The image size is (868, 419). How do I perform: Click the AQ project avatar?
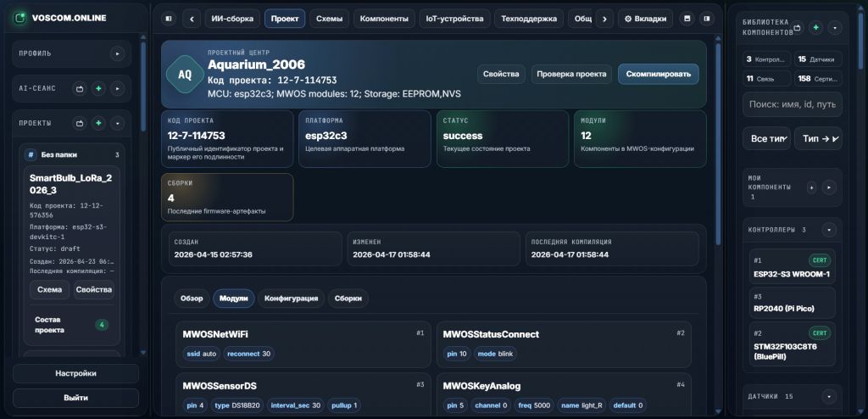[x=185, y=74]
